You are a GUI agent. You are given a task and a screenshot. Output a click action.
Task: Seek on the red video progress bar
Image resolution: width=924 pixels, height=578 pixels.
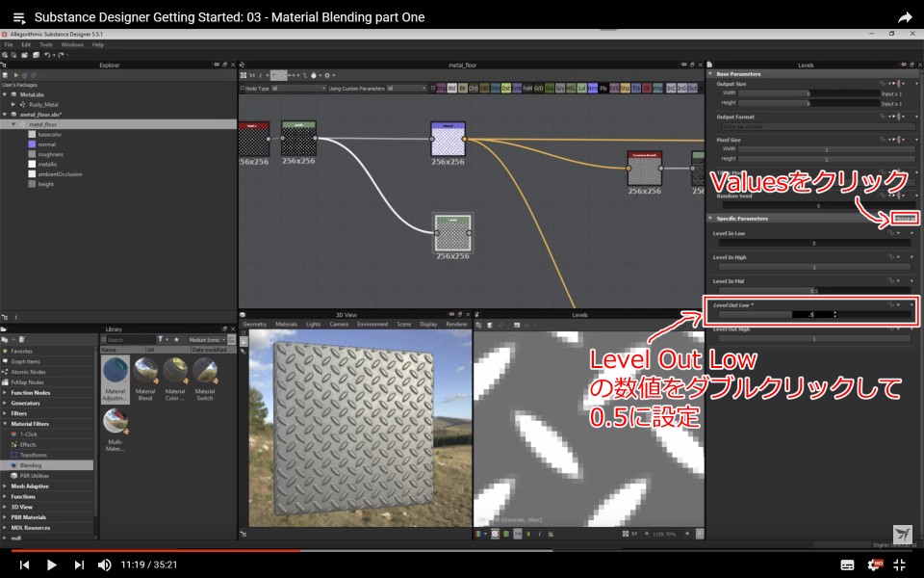click(156, 550)
